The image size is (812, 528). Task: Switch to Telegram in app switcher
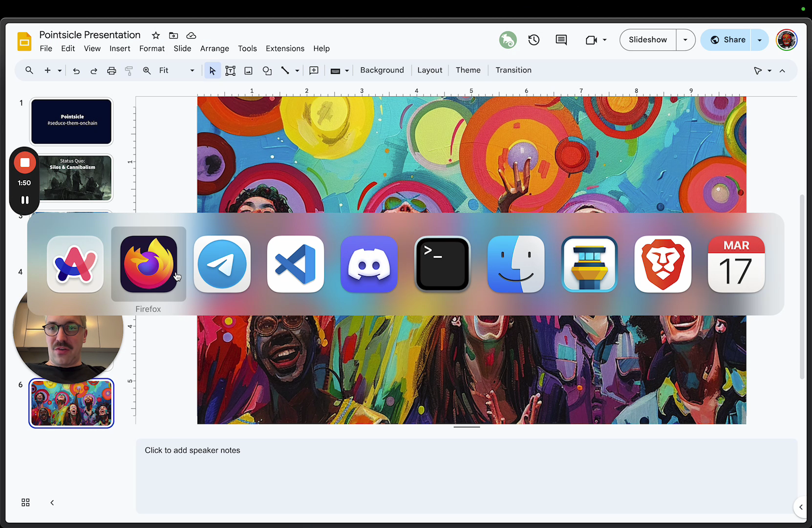click(222, 264)
